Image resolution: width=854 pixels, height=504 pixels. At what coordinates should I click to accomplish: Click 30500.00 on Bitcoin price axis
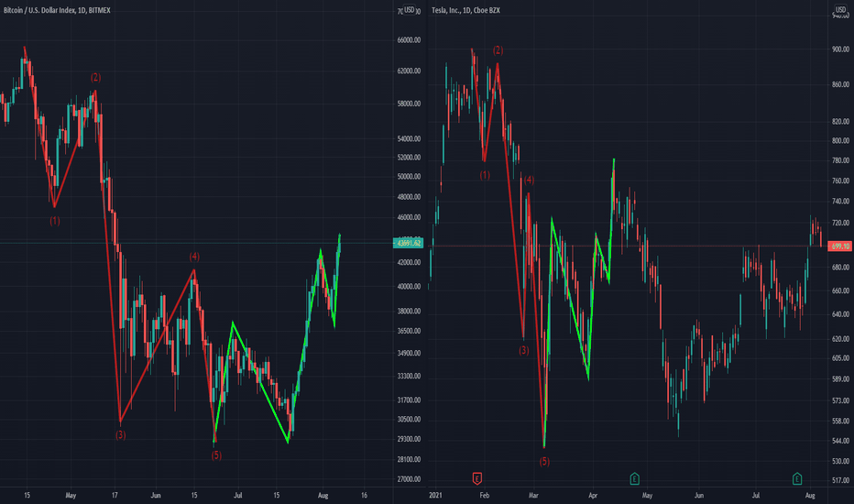point(409,420)
